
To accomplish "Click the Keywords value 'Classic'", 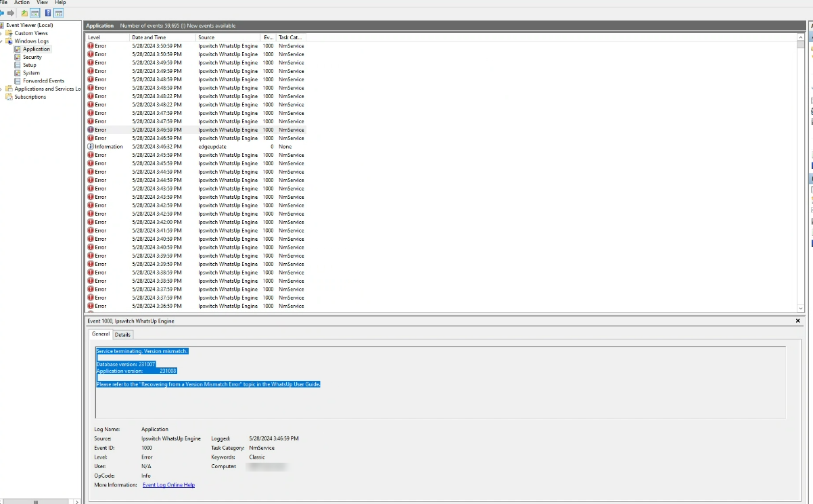I will (257, 457).
